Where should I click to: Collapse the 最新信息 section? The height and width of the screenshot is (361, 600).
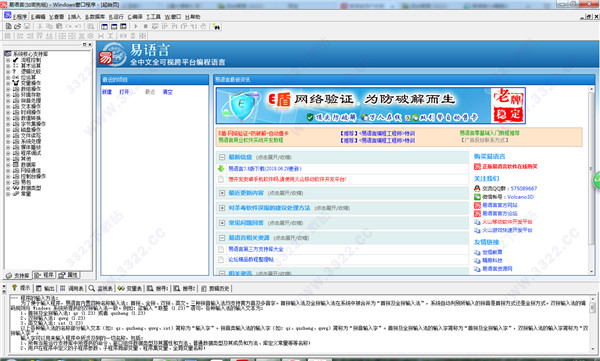[222, 157]
